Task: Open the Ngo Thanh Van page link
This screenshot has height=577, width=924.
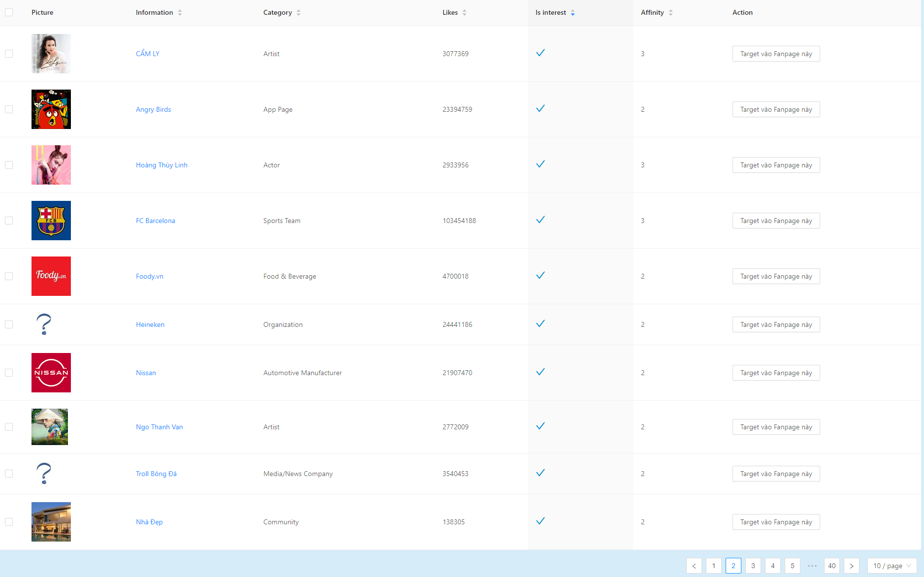Action: (159, 427)
